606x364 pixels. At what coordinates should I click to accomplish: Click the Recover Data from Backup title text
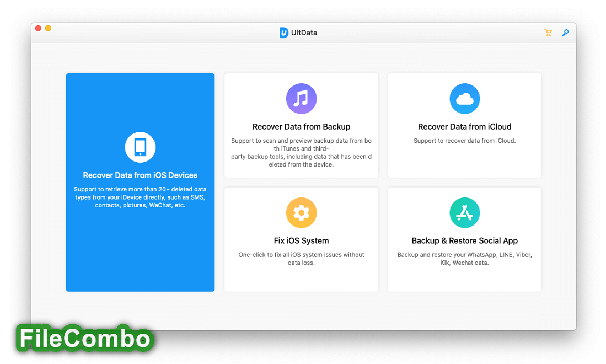click(x=301, y=126)
